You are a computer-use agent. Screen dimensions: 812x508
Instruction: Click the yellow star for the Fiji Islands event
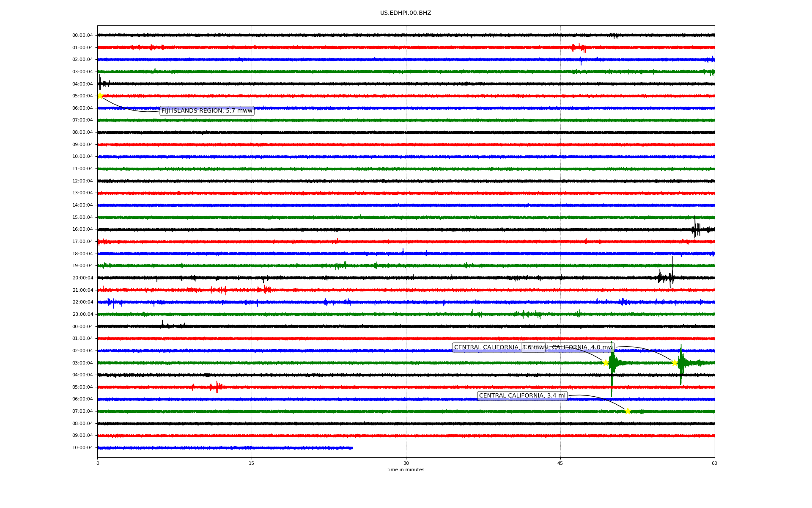(100, 96)
